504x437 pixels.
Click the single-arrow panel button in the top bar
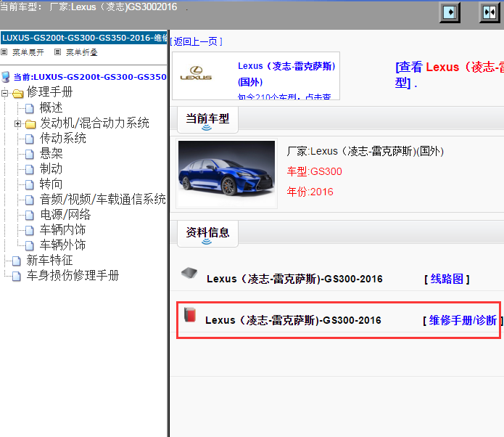tap(450, 12)
